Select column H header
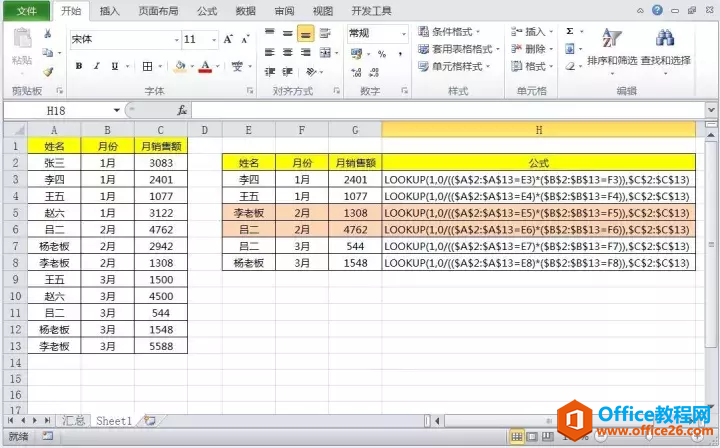Viewport: 720px width, 448px height. coord(539,130)
